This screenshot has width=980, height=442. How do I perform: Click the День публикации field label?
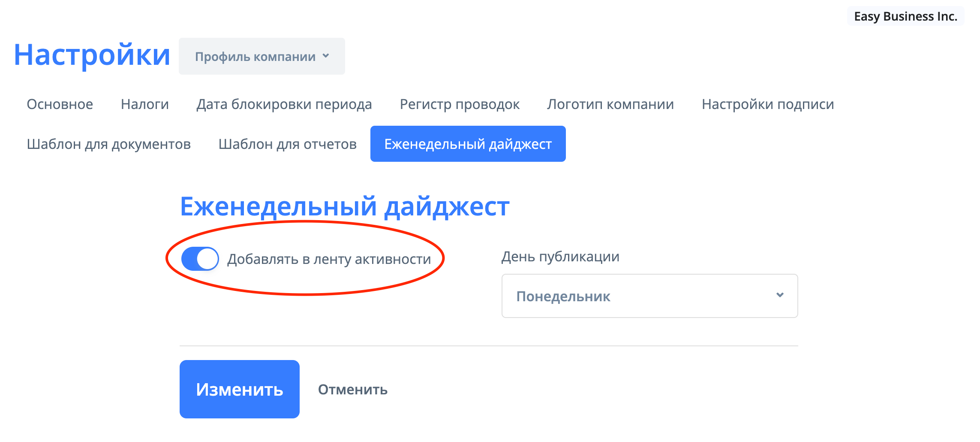click(x=560, y=257)
